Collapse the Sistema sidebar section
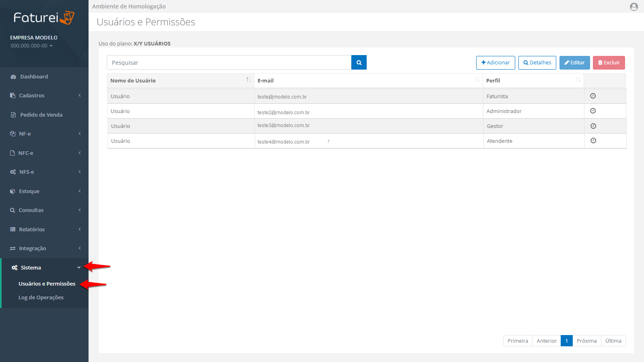644x362 pixels. [44, 268]
